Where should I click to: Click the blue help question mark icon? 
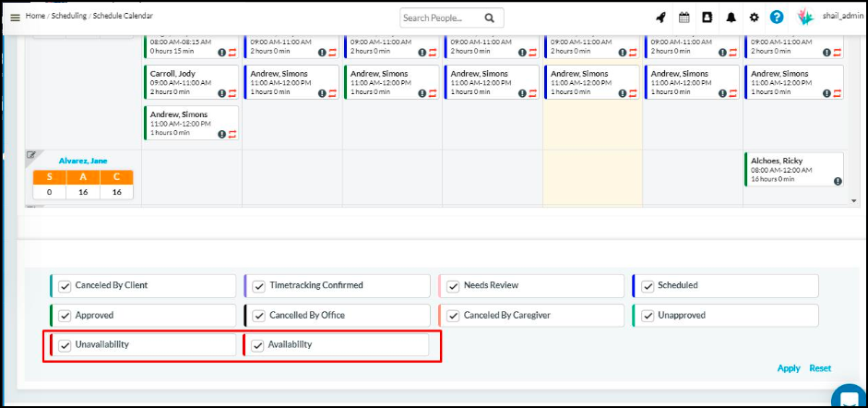[777, 18]
